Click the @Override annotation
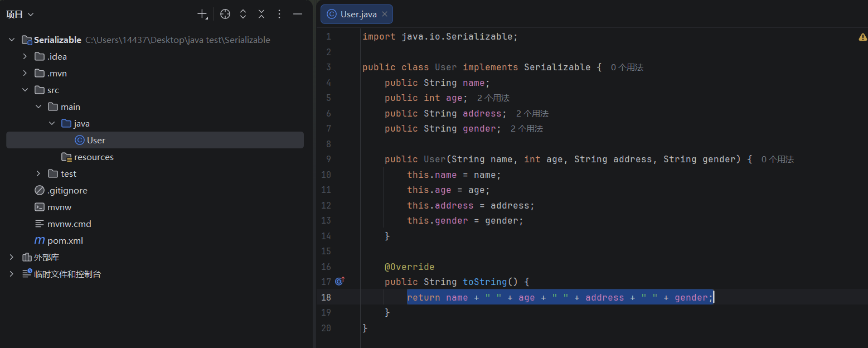Screen dimensions: 868x348 point(409,267)
